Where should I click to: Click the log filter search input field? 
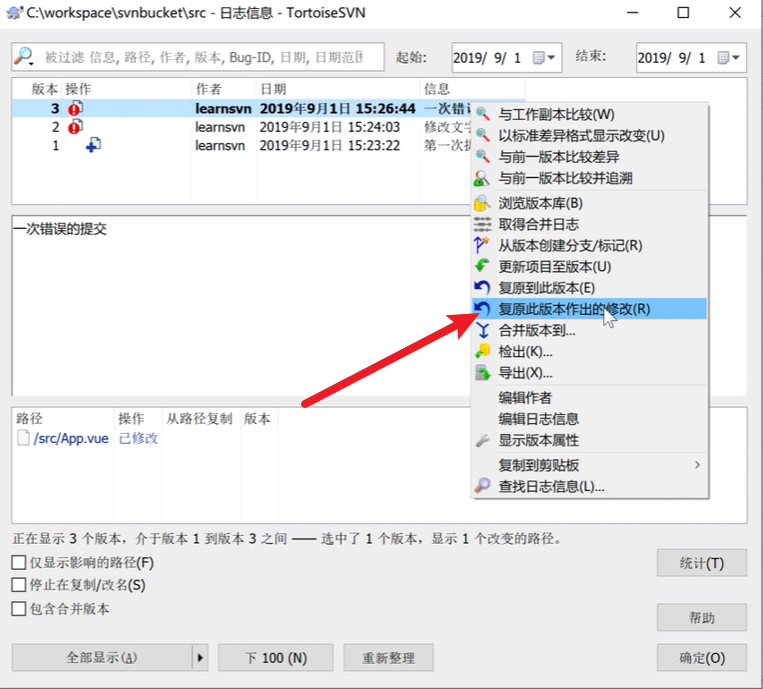point(198,57)
